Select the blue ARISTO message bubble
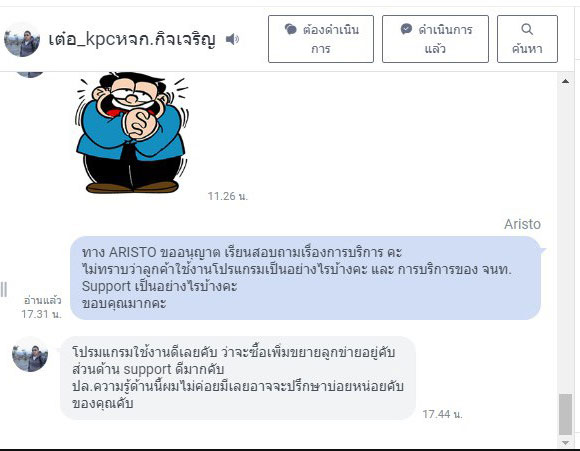 tap(306, 278)
